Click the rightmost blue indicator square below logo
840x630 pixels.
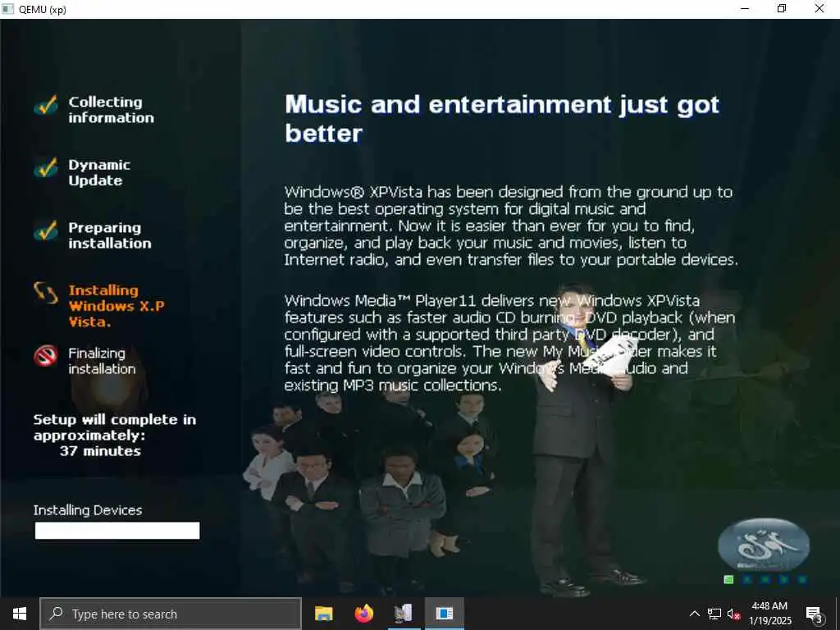pos(802,580)
